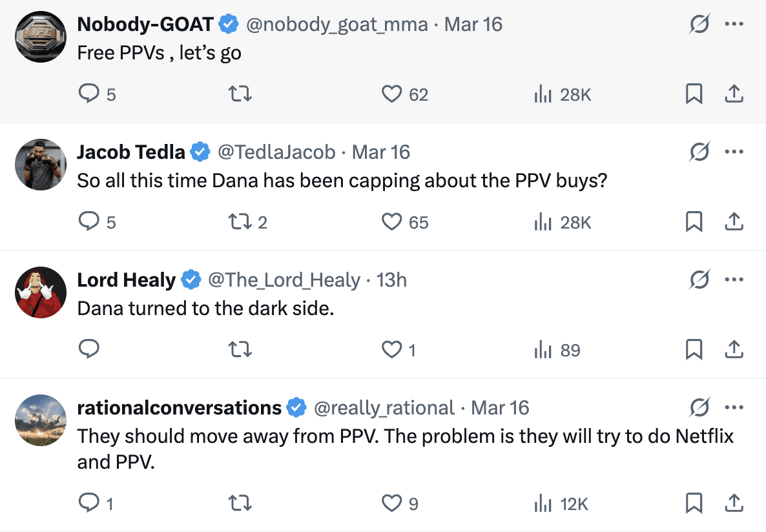This screenshot has width=766, height=532.
Task: View analytics of Jacob Tedla's tweet showing 28K
Action: (x=563, y=222)
